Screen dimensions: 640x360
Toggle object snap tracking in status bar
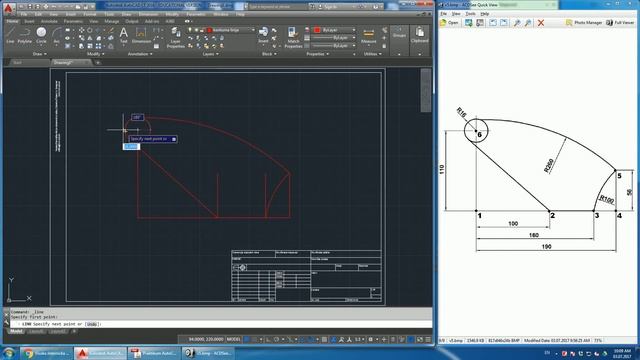point(302,340)
